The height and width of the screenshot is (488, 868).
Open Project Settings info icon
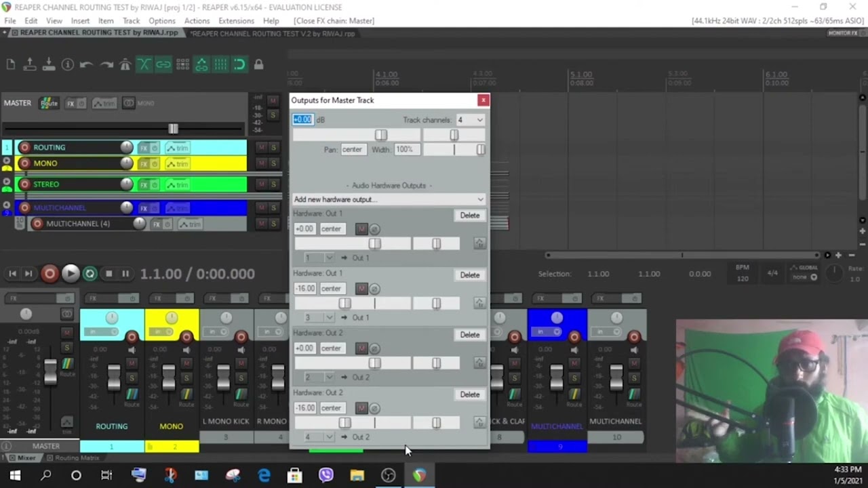68,64
